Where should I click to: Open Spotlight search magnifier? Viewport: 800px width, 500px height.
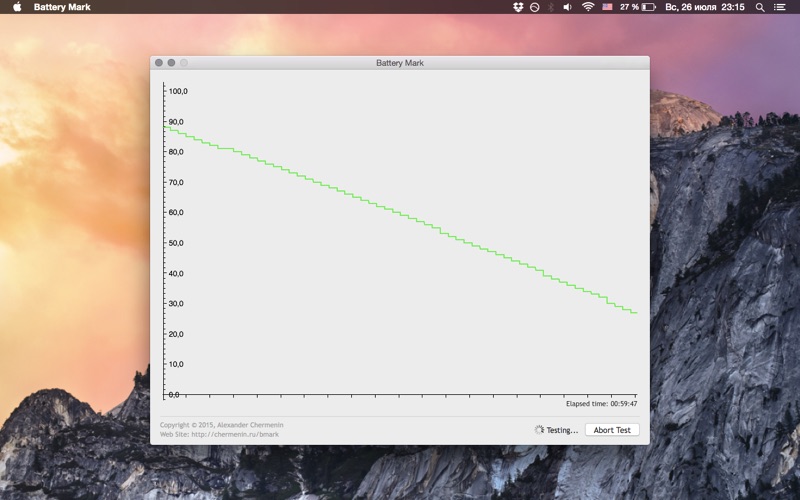tap(760, 7)
